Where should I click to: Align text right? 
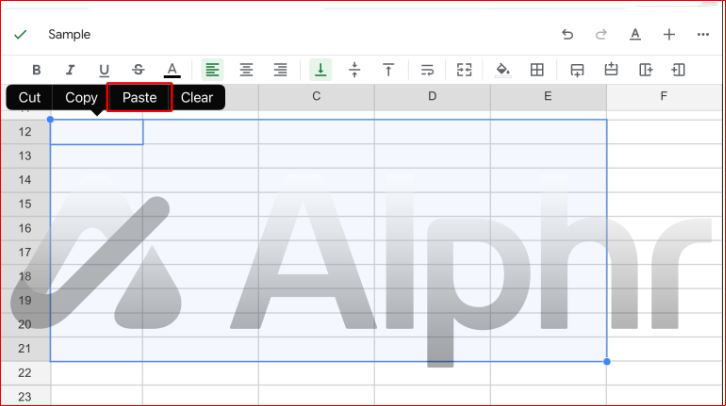coord(280,70)
